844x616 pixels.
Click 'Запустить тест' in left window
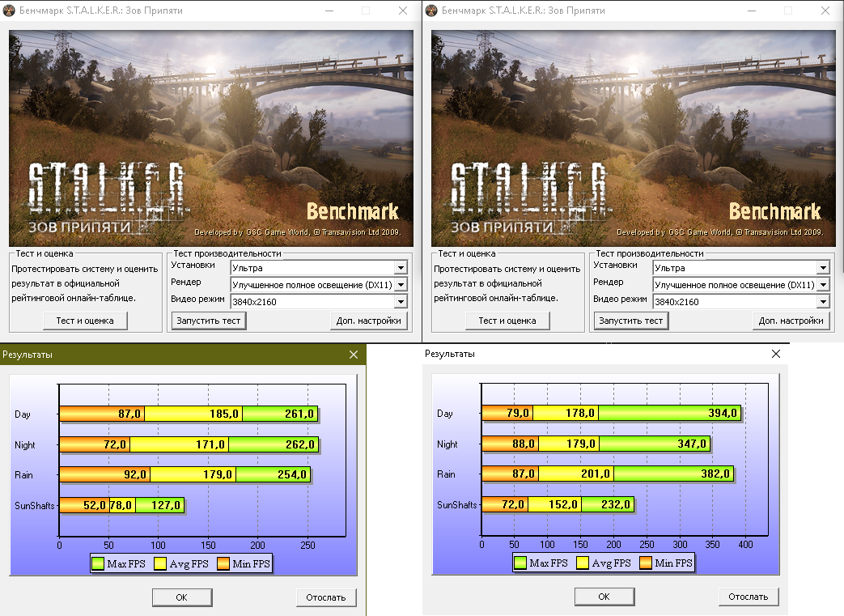(209, 321)
